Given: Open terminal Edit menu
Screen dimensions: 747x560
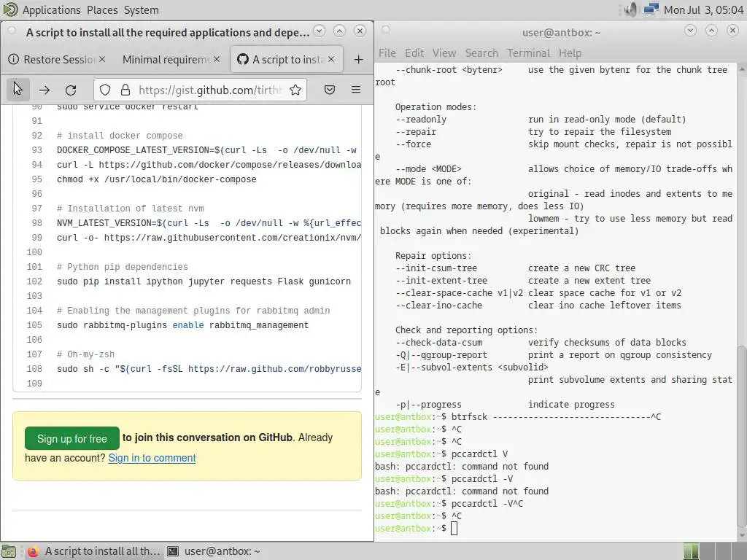Looking at the screenshot, I should [414, 52].
